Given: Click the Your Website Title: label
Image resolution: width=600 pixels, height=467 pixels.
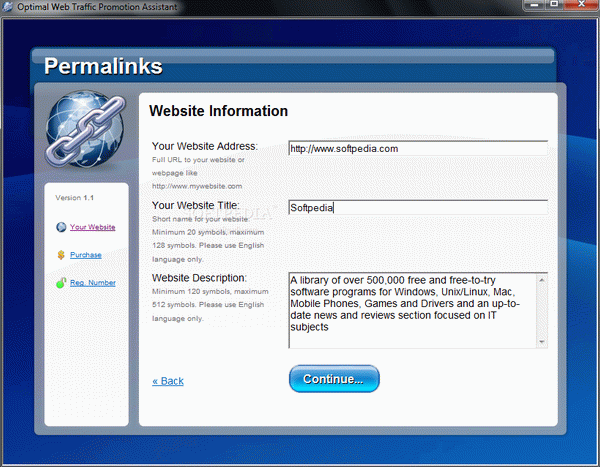Looking at the screenshot, I should pos(196,205).
